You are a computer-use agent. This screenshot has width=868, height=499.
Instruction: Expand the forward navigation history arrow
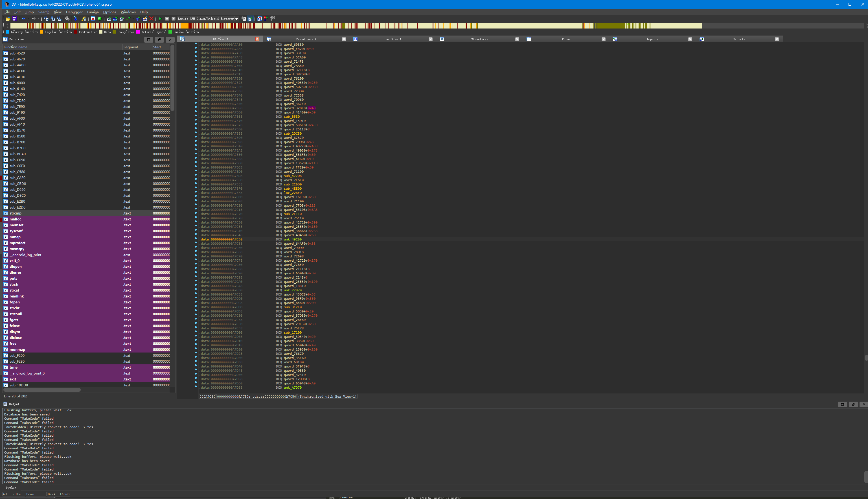pos(38,19)
